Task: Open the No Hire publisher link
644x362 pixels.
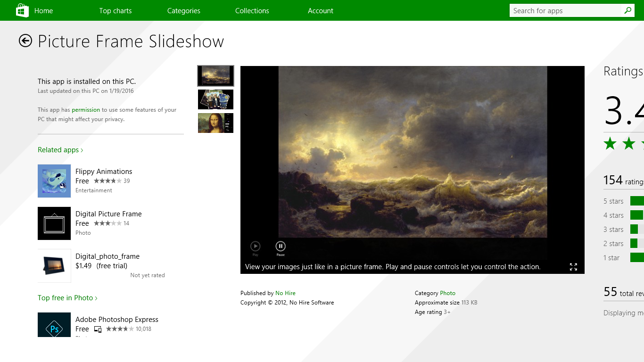Action: [x=285, y=293]
